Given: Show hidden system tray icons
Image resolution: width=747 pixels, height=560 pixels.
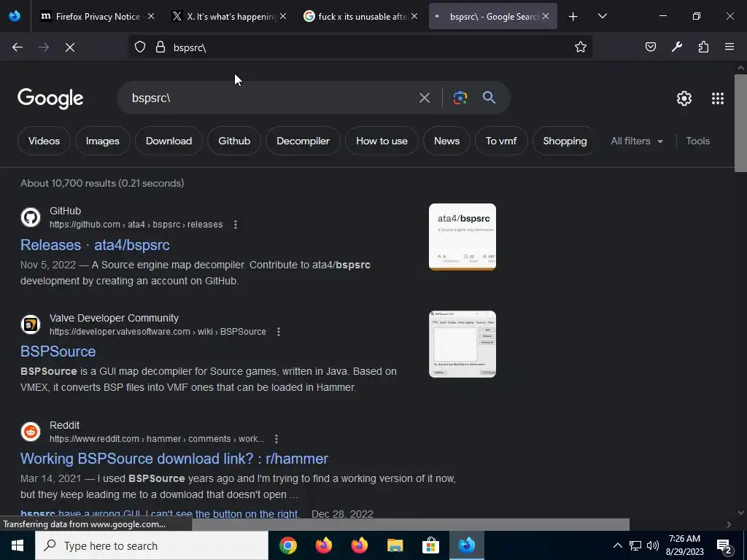Looking at the screenshot, I should (617, 545).
